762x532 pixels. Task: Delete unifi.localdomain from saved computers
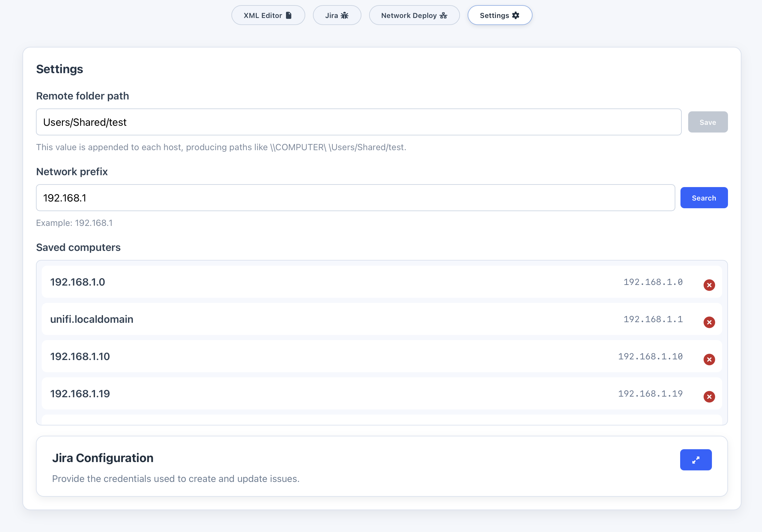click(709, 322)
